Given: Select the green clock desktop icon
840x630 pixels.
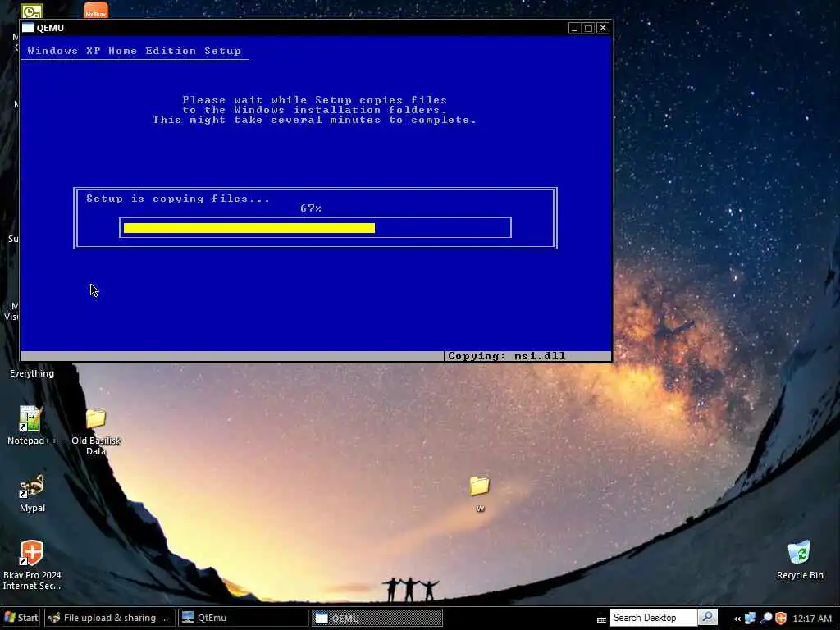Looking at the screenshot, I should tap(32, 11).
